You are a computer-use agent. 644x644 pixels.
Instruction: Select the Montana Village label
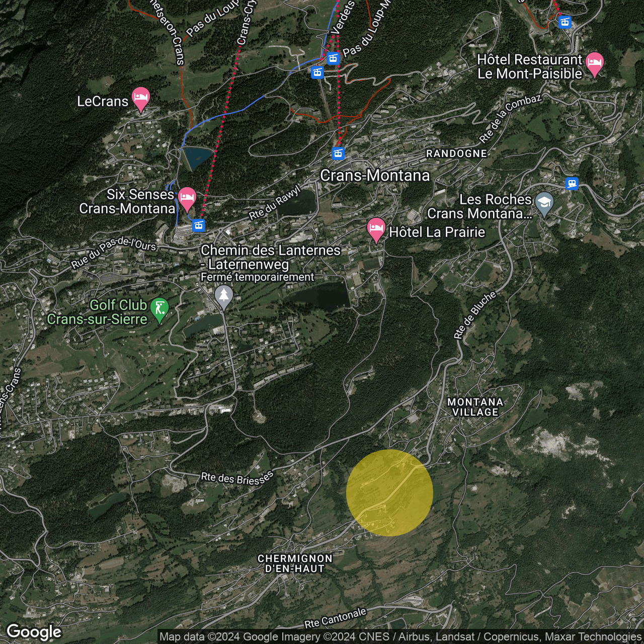(x=475, y=407)
